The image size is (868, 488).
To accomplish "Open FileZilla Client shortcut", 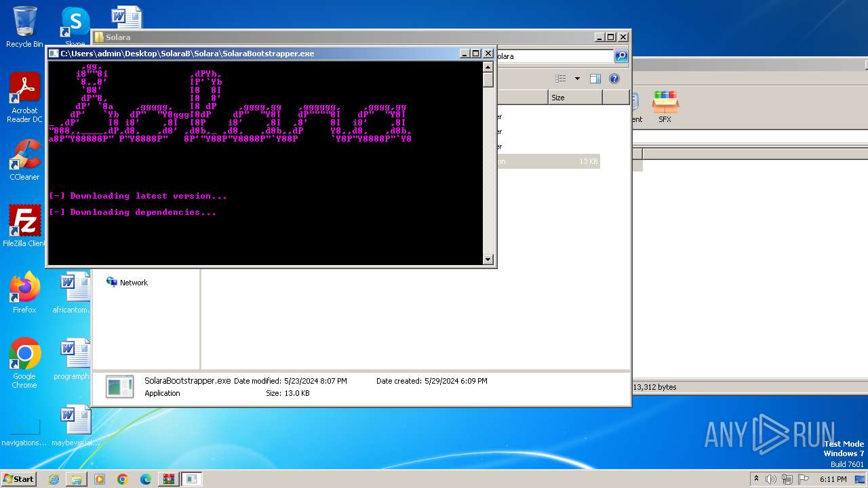I will pyautogui.click(x=24, y=226).
